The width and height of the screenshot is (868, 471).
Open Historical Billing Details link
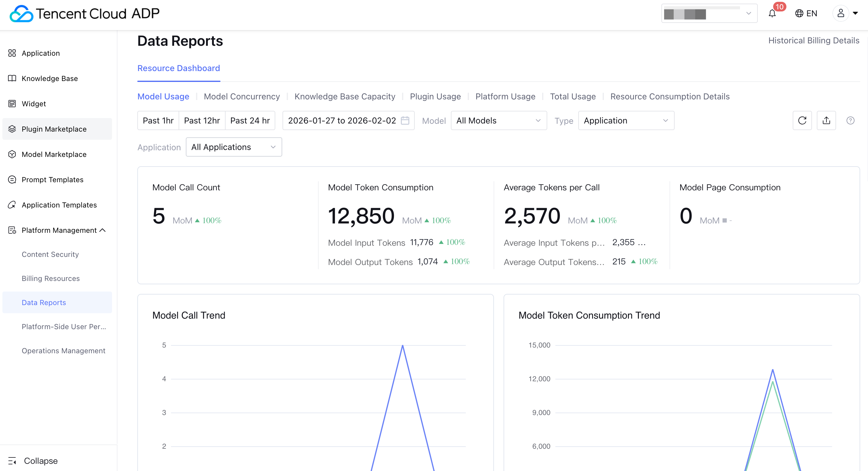pos(813,40)
